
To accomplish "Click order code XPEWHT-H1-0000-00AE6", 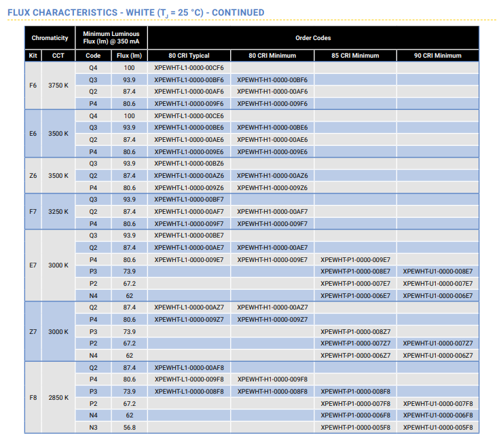I will [272, 140].
